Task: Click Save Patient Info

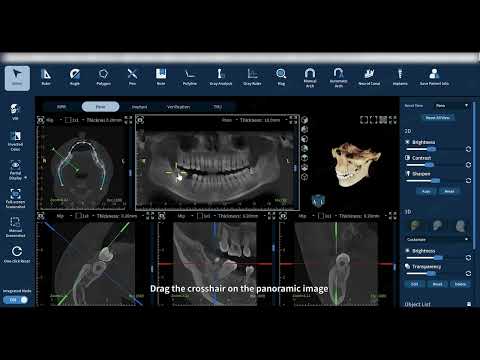Action: pyautogui.click(x=434, y=77)
